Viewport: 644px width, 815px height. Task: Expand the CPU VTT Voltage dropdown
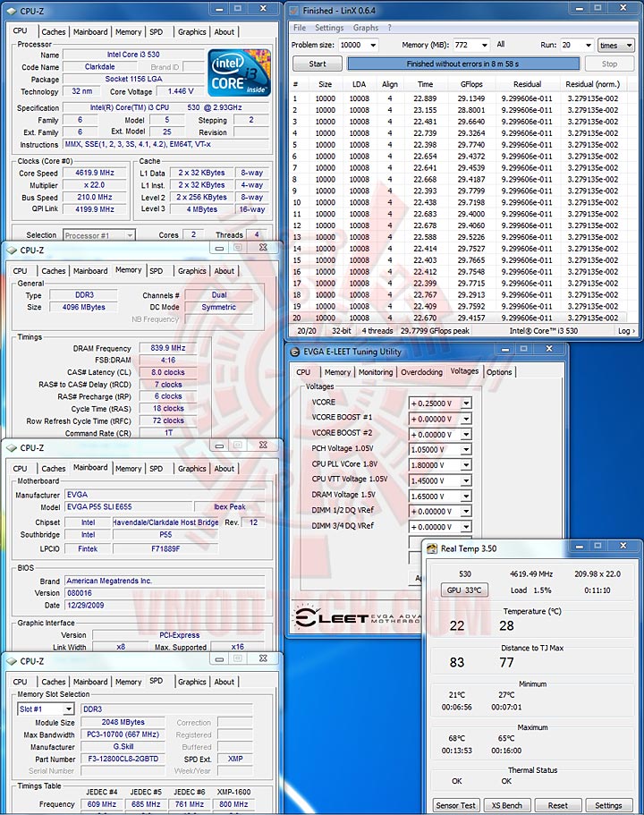[x=466, y=480]
